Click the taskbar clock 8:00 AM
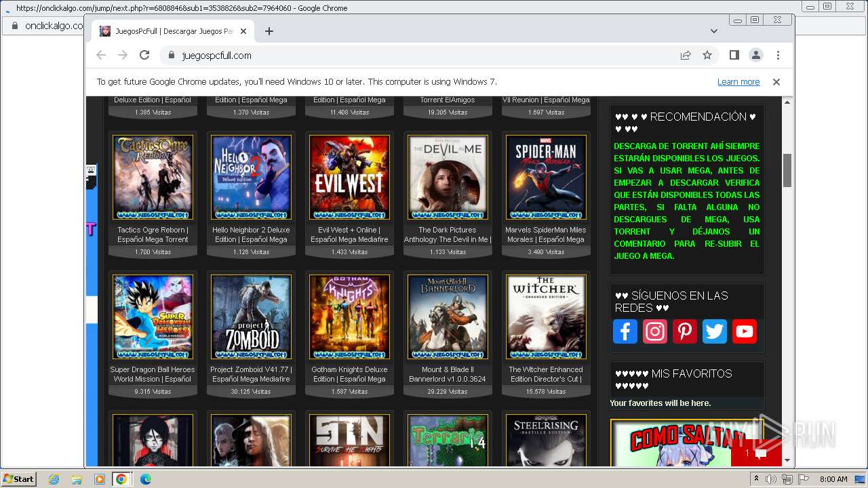 coord(833,479)
